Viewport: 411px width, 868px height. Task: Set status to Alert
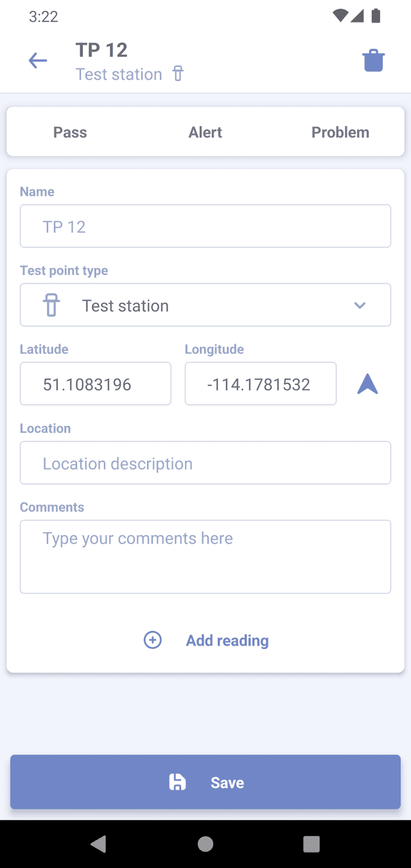205,132
